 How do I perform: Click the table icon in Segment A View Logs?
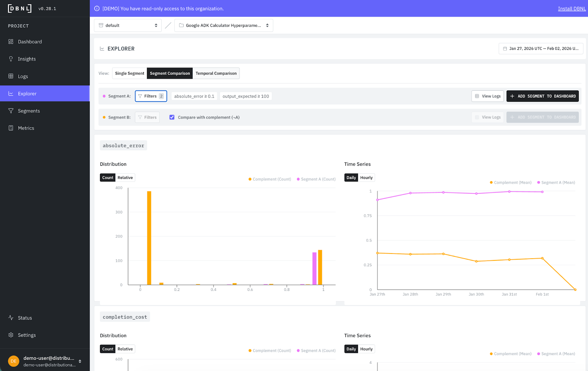point(477,96)
